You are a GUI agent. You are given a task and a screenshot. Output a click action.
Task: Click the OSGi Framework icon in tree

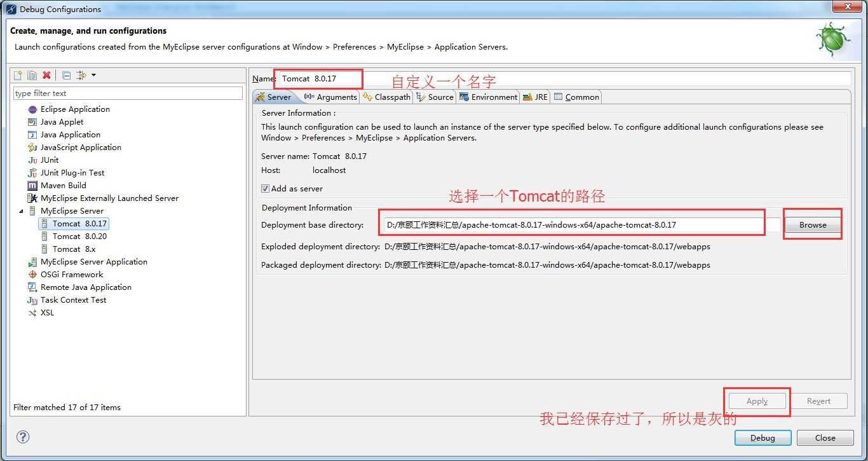coord(32,275)
